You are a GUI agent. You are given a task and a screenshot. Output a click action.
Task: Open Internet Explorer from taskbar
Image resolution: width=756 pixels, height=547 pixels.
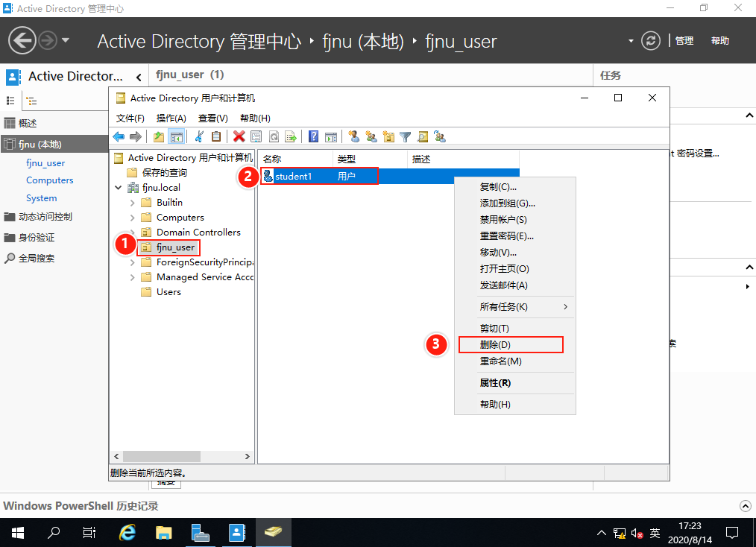pos(127,533)
